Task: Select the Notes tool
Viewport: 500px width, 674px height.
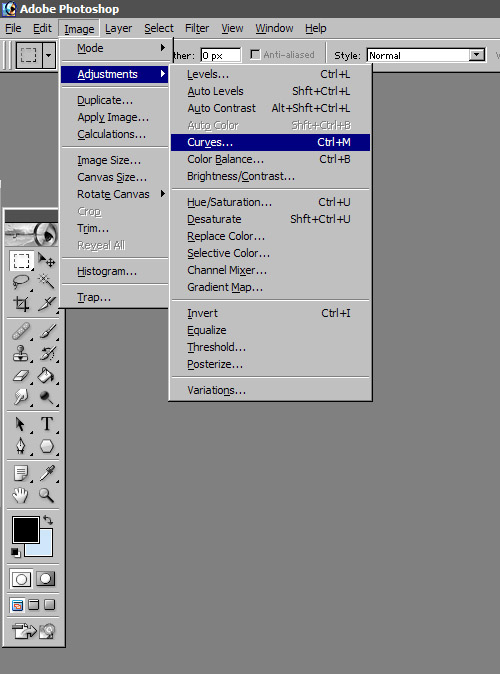Action: click(21, 473)
